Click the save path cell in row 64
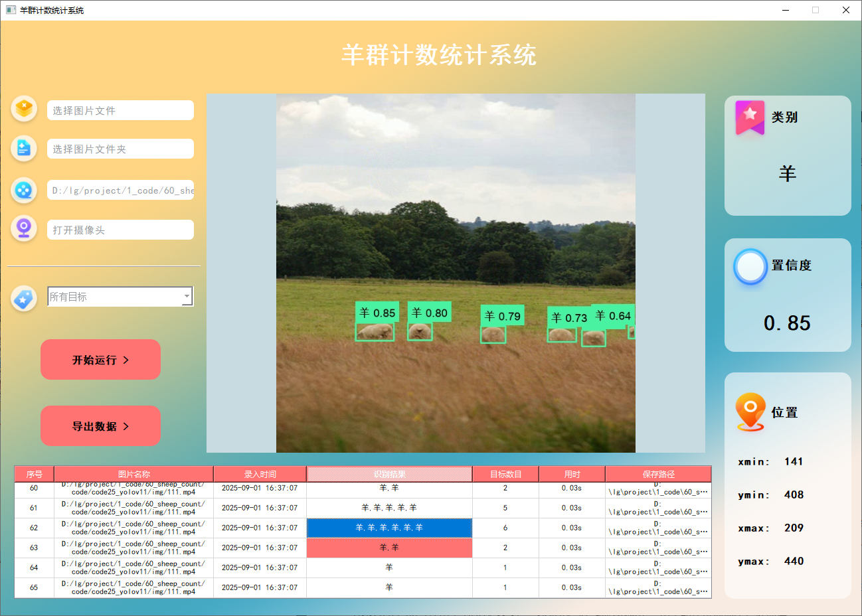The height and width of the screenshot is (616, 862). click(658, 568)
